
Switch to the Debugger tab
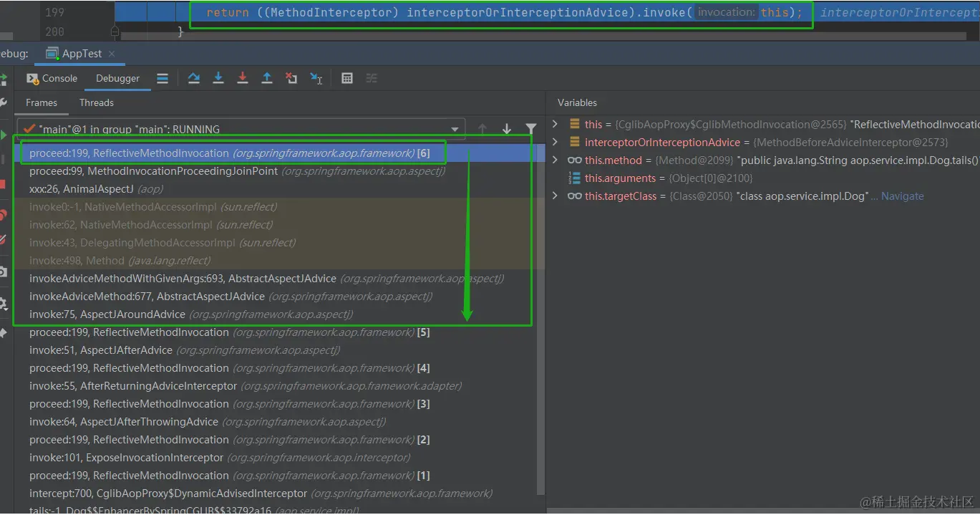(118, 78)
